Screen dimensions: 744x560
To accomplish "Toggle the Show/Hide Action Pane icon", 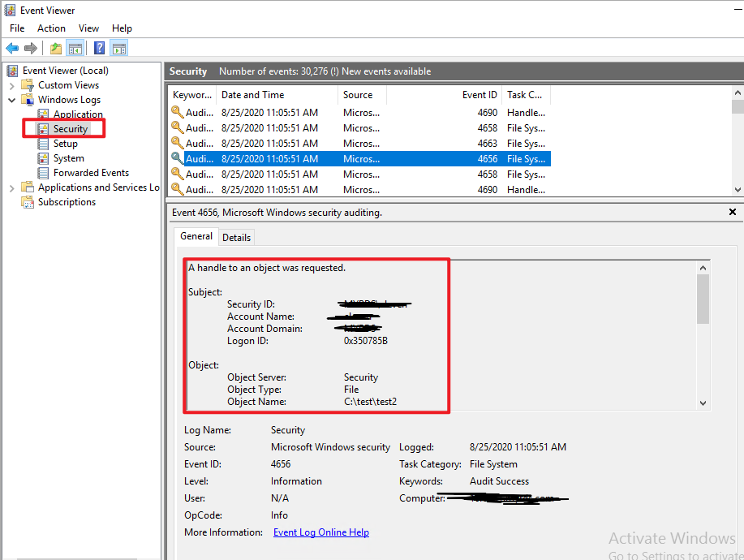I will coord(119,49).
